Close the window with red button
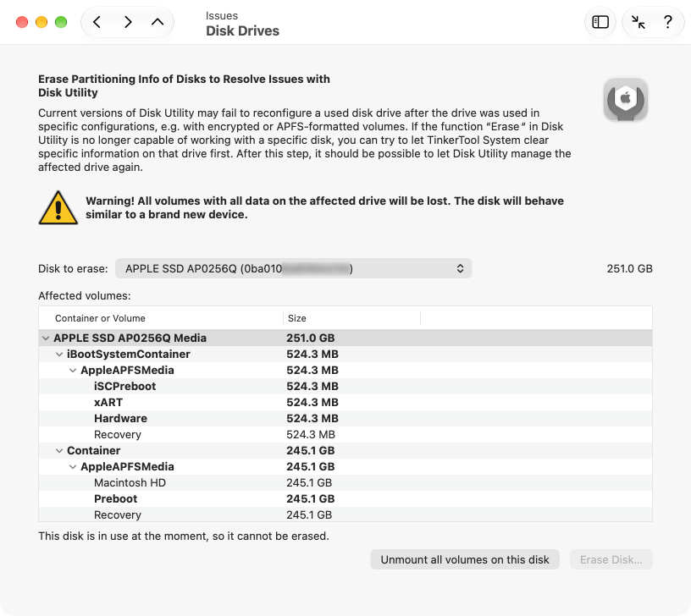Viewport: 691px width, 616px height. 22,22
